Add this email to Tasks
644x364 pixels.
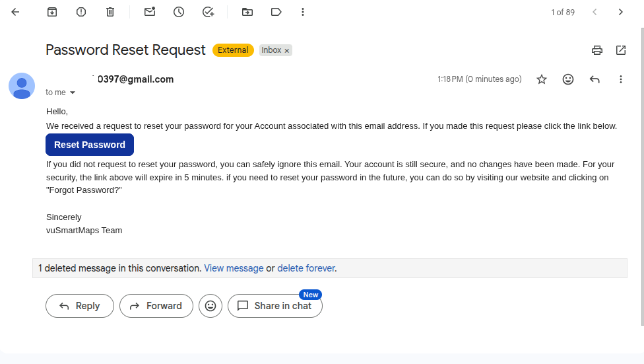[x=208, y=12]
